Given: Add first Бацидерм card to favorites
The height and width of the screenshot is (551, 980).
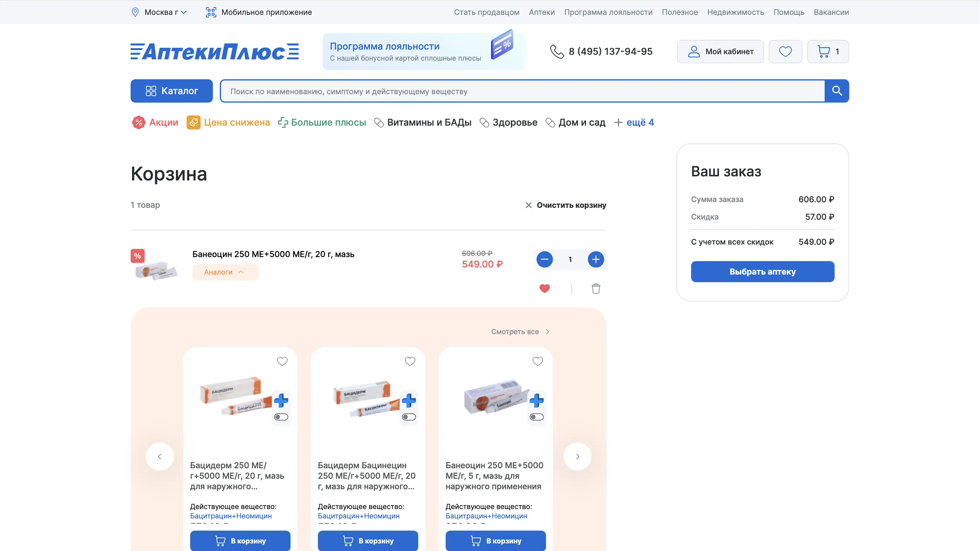Looking at the screenshot, I should pyautogui.click(x=282, y=361).
